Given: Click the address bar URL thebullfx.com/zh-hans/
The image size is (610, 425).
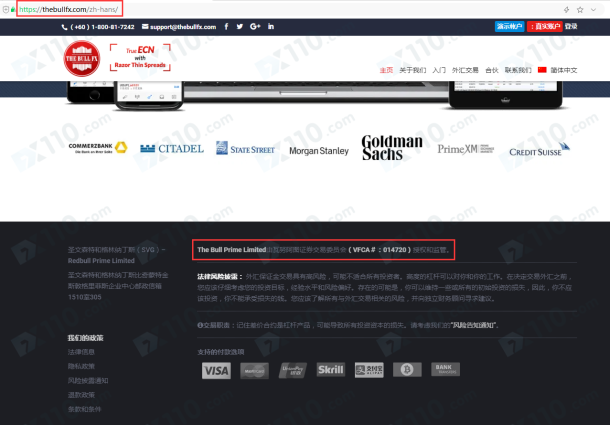Looking at the screenshot, I should click(x=69, y=9).
